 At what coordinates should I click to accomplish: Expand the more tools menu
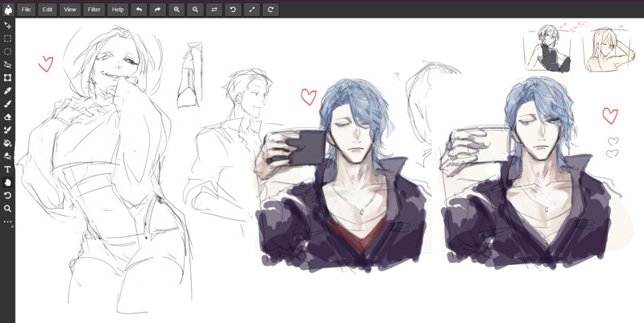(x=7, y=222)
